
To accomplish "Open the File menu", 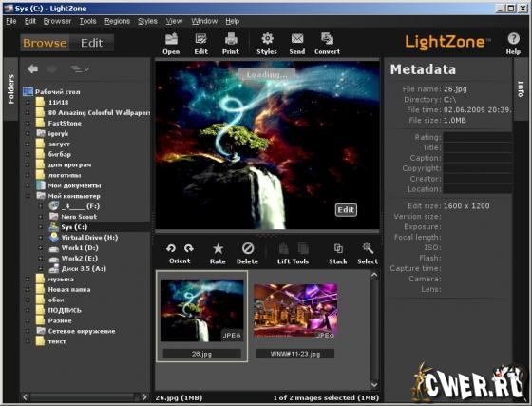I will point(11,21).
